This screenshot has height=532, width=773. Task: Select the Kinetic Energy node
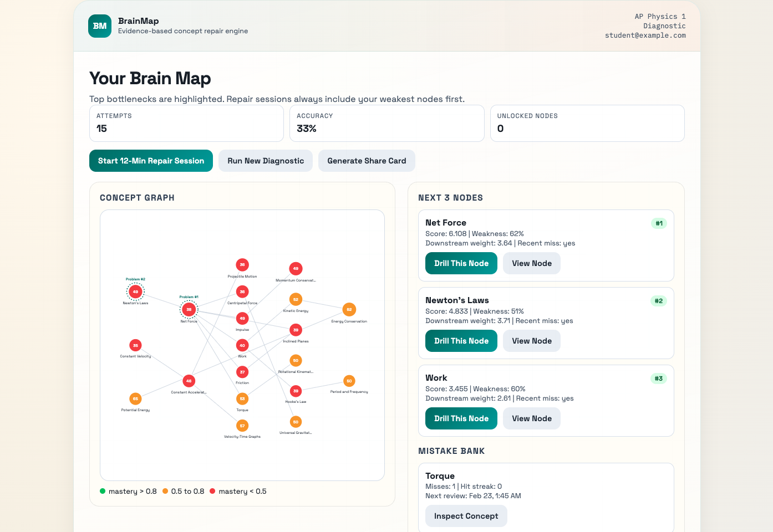point(296,299)
